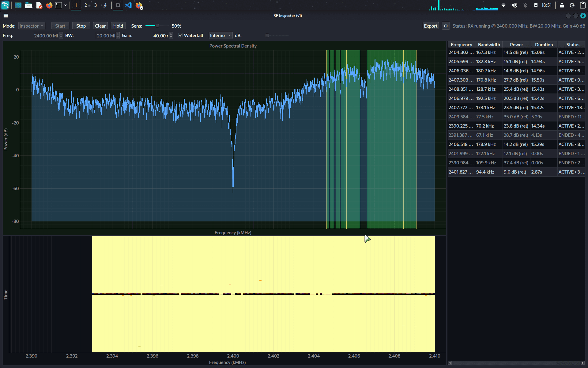The image size is (588, 368).
Task: Step the BW spinbox arrows
Action: click(118, 36)
